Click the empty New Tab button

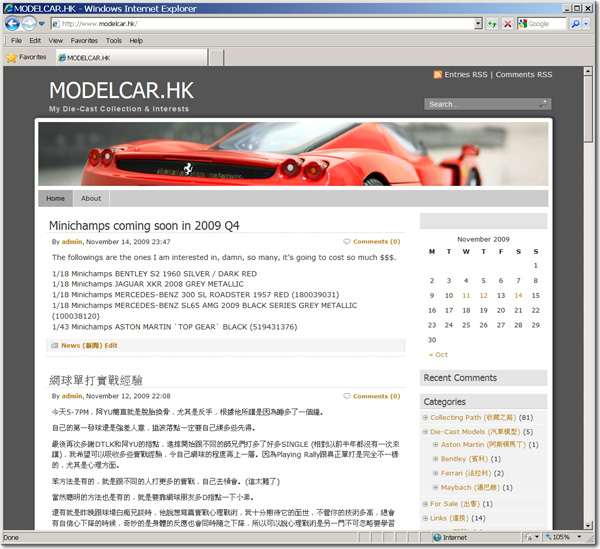pyautogui.click(x=216, y=58)
